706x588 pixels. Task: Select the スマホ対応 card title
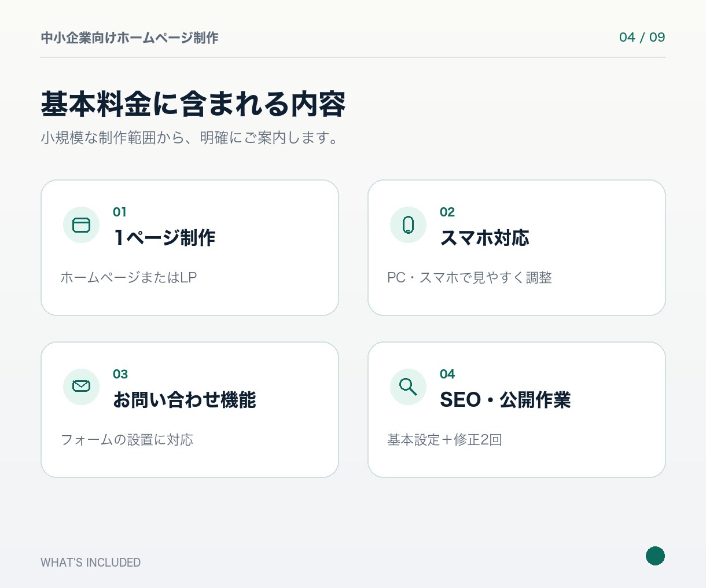(x=484, y=238)
